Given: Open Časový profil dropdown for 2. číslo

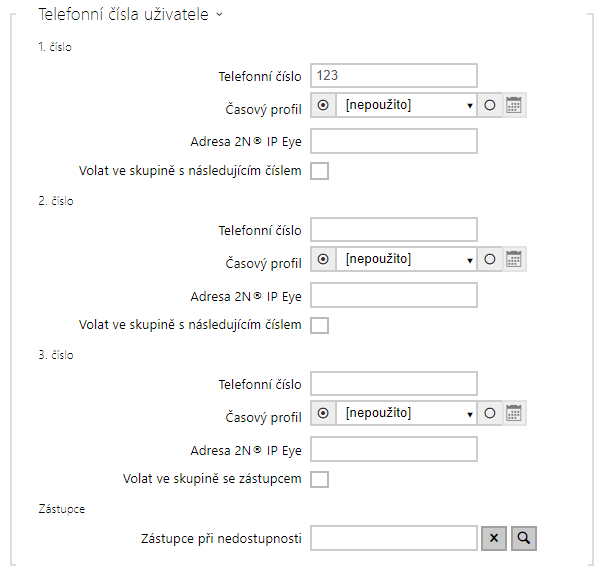Looking at the screenshot, I should [406, 259].
